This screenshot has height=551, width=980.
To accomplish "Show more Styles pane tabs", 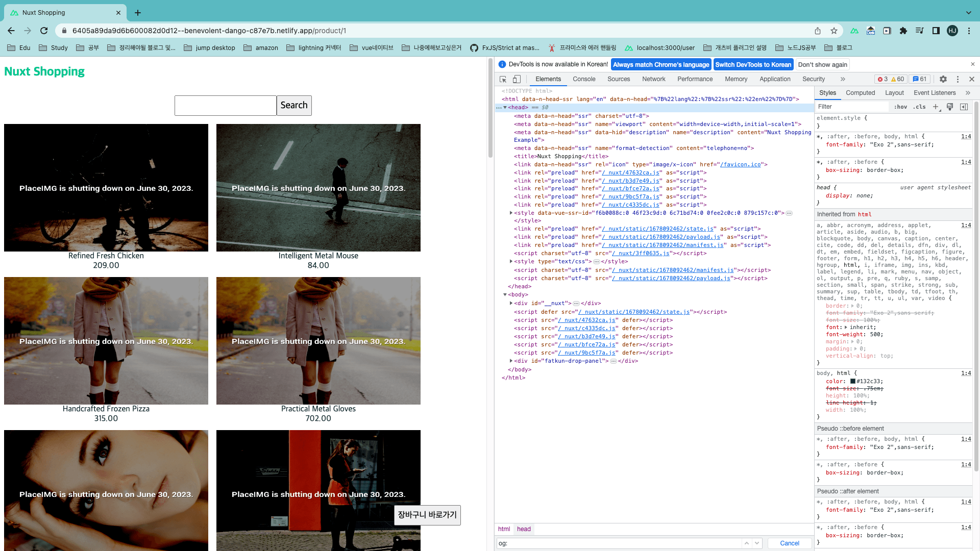I will click(968, 93).
